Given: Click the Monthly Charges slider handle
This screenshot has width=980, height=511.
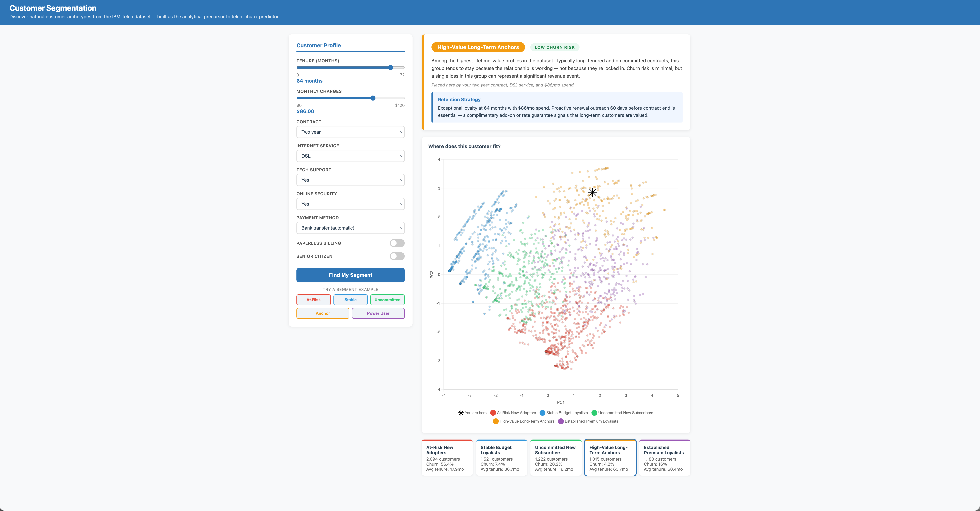Looking at the screenshot, I should [x=373, y=98].
